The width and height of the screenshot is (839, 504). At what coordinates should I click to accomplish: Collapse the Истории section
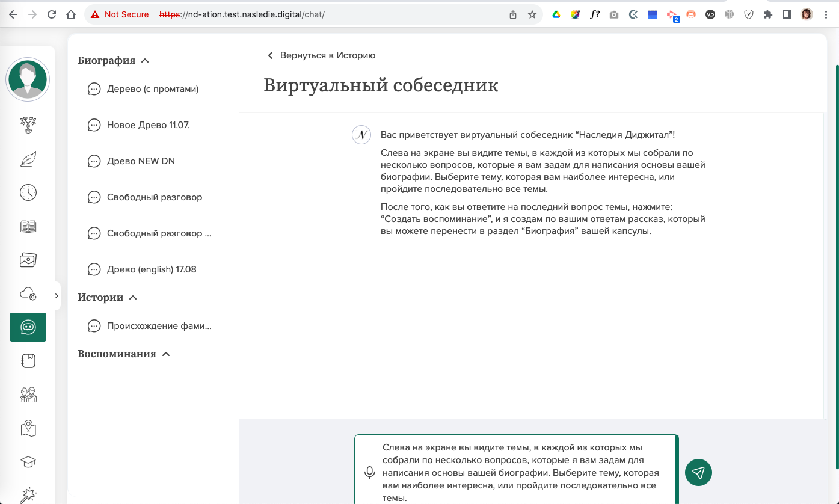tap(134, 298)
